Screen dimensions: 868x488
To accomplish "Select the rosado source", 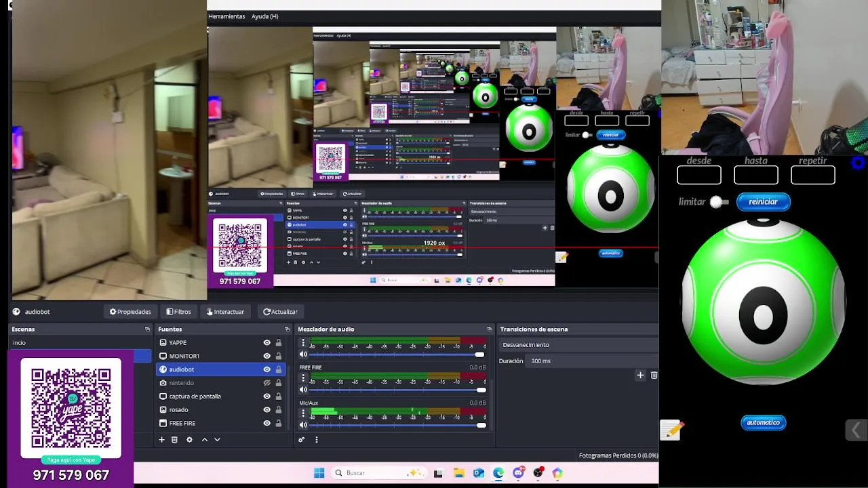I will (210, 409).
